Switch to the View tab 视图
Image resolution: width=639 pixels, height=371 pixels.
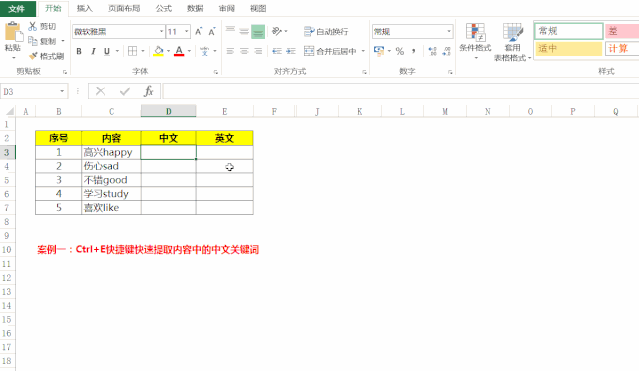258,9
